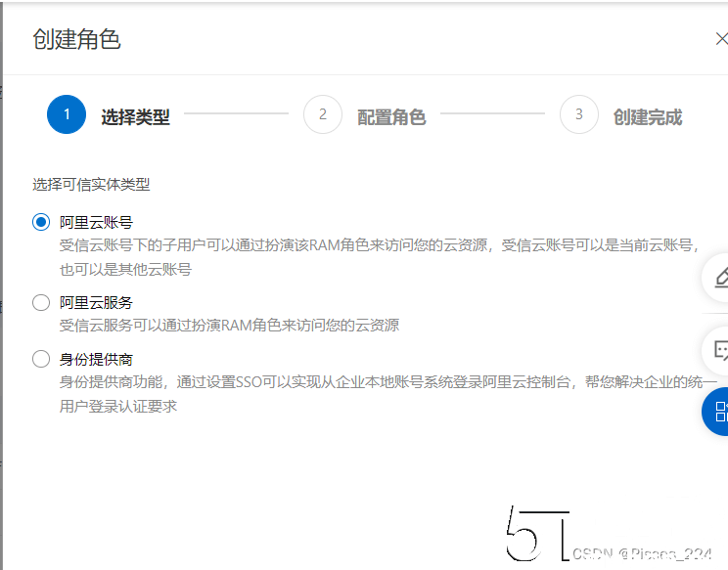The image size is (728, 570).
Task: Click the 选择可信实体类型 heading
Action: (x=91, y=185)
